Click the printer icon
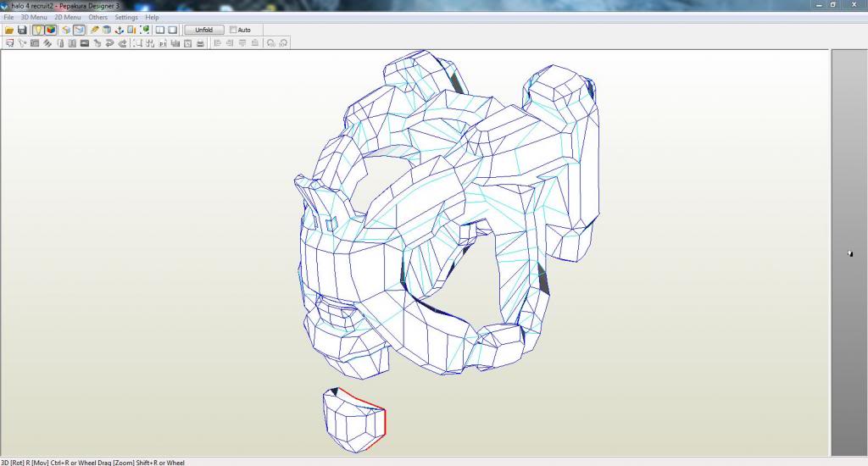This screenshot has height=466, width=868. [x=200, y=43]
